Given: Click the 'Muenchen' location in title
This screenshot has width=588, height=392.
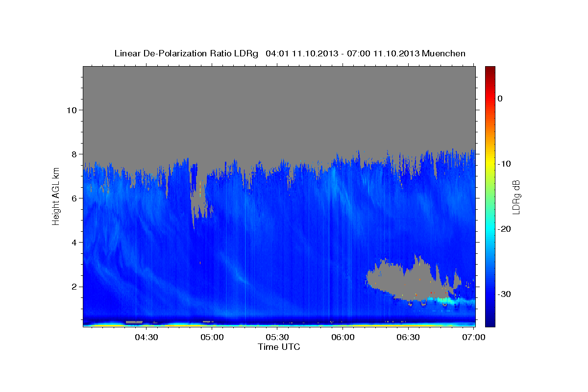Looking at the screenshot, I should 444,53.
